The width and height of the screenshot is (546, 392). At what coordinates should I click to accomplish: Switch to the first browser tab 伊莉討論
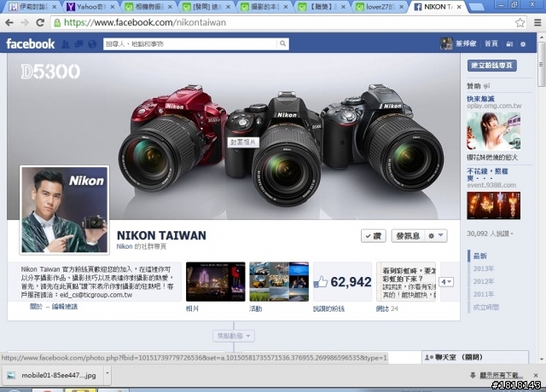(32, 7)
